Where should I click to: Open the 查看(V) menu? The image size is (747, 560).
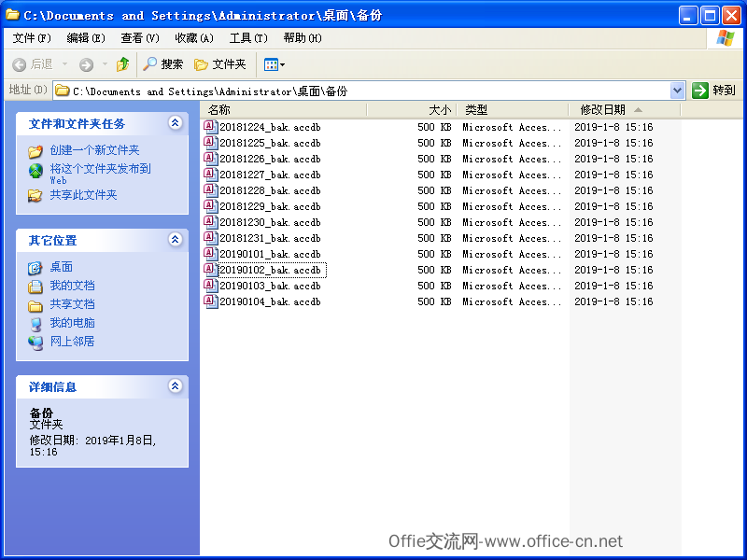(x=140, y=38)
